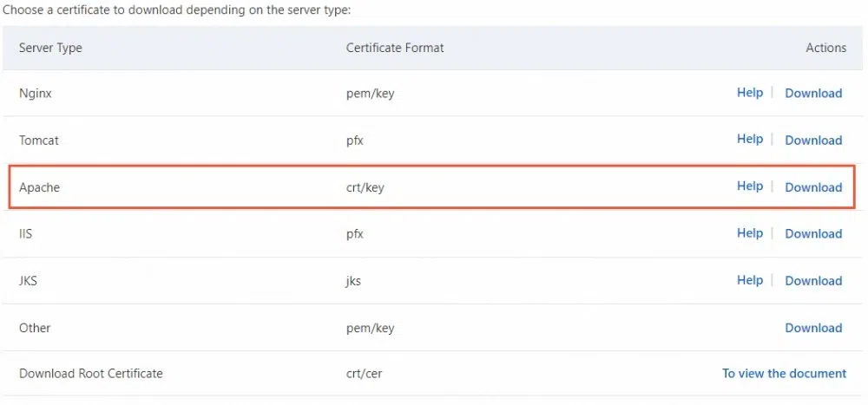Select the Download Root Certificate row label
The height and width of the screenshot is (405, 868).
tap(91, 374)
